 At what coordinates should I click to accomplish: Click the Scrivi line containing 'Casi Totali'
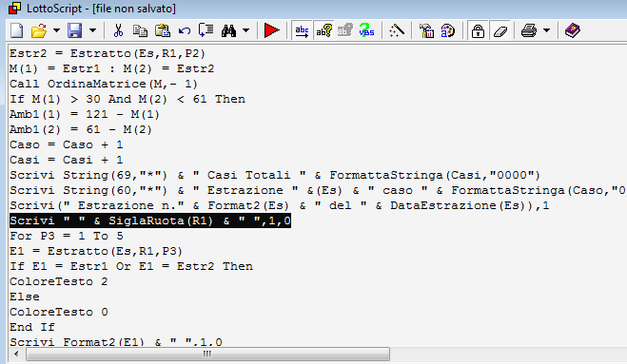click(x=275, y=175)
